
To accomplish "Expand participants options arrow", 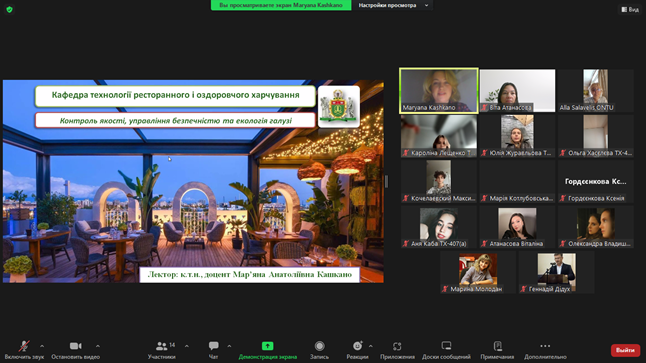I will pos(187,346).
